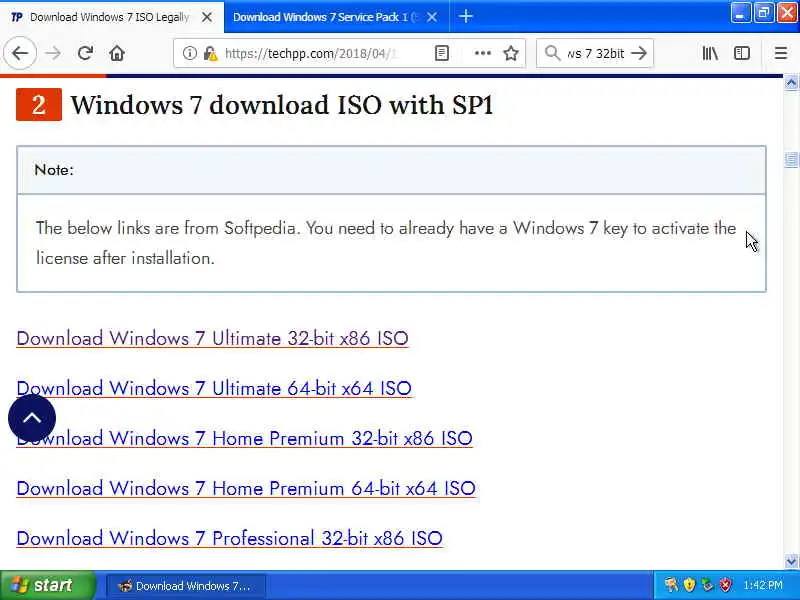Image resolution: width=800 pixels, height=600 pixels.
Task: Switch to Download Windows 7 ISO Legally tab
Action: coord(110,17)
